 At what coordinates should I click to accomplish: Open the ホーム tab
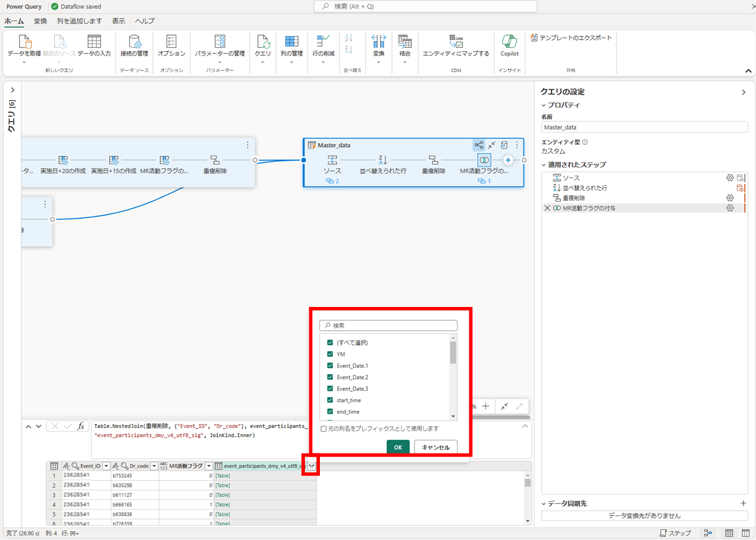pos(14,21)
